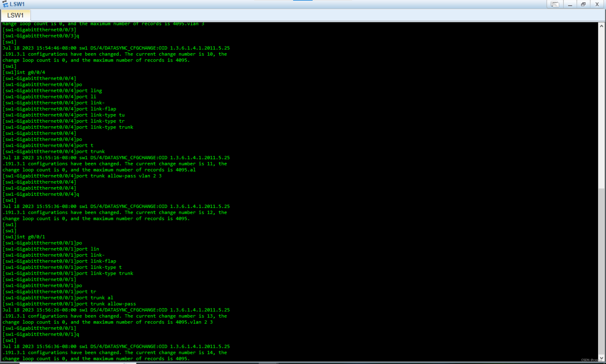Restore down the LSW1 window
Viewport: 606px width, 364px height.
point(583,4)
